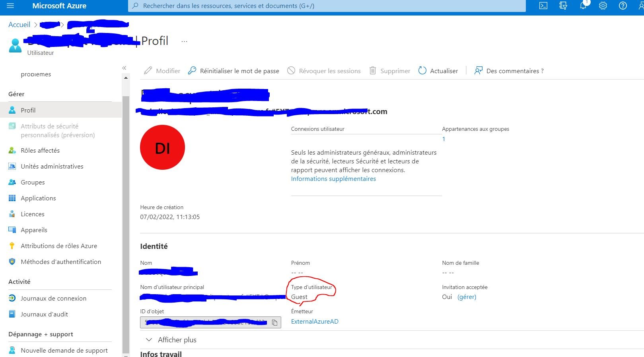Click the Nouvelle demande de support icon
The height and width of the screenshot is (357, 644).
coord(12,350)
